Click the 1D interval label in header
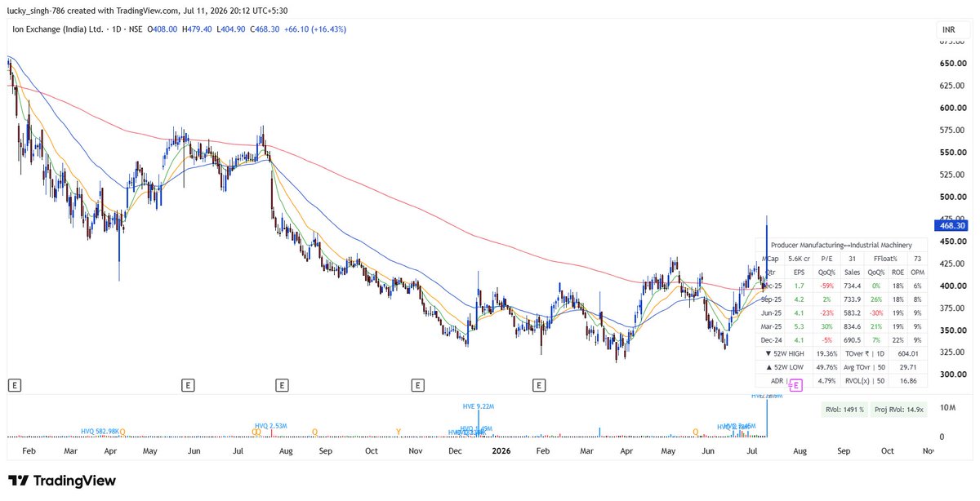This screenshot has height=501, width=980. pyautogui.click(x=118, y=29)
